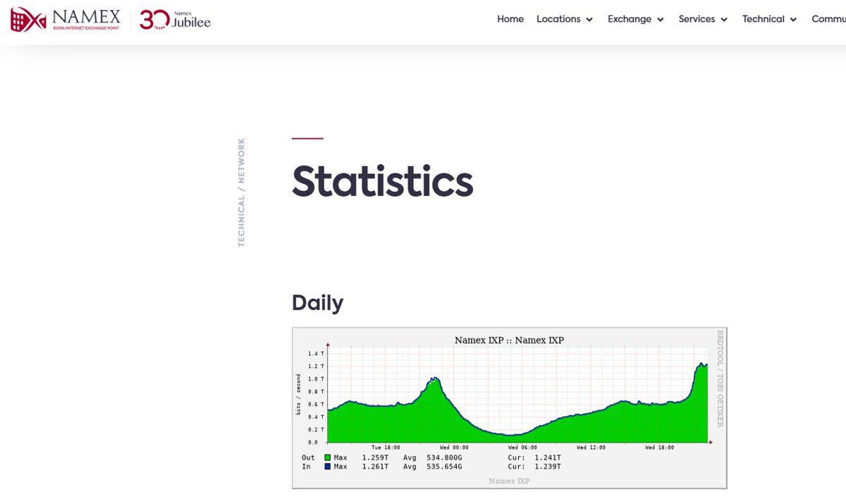Select the Statistics page heading
Image resolution: width=846 pixels, height=504 pixels.
pos(382,181)
